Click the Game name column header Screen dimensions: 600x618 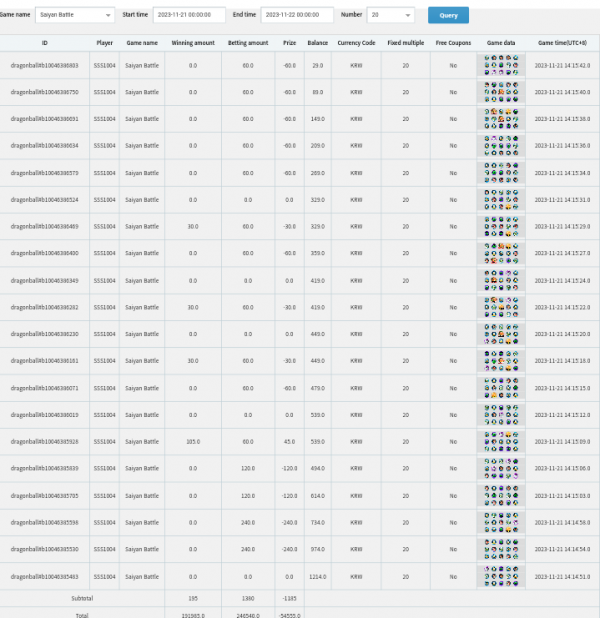[142, 43]
